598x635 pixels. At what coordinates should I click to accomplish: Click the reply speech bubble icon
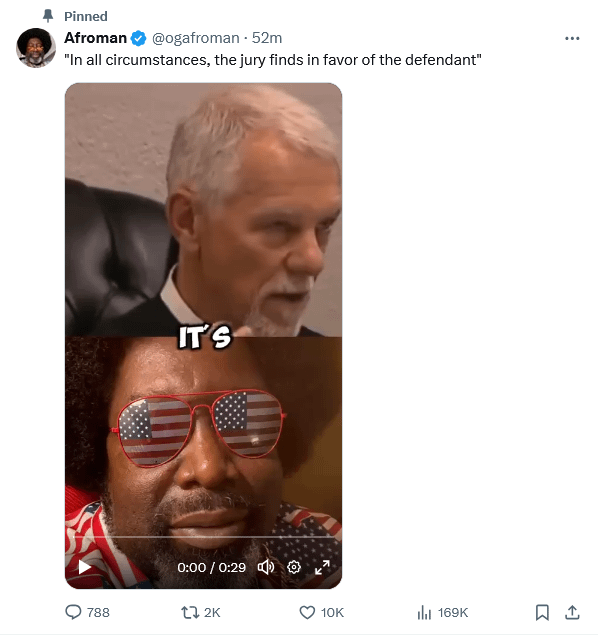coord(73,612)
